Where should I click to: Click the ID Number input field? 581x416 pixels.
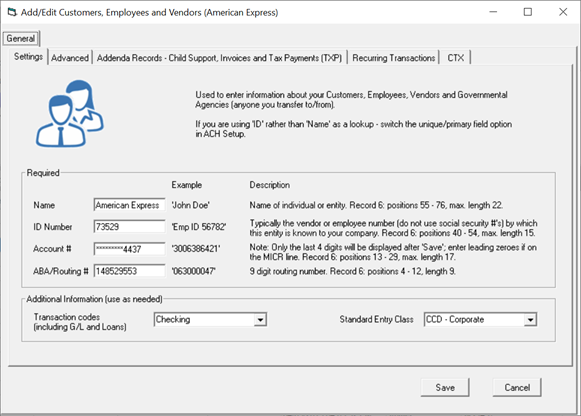point(129,227)
